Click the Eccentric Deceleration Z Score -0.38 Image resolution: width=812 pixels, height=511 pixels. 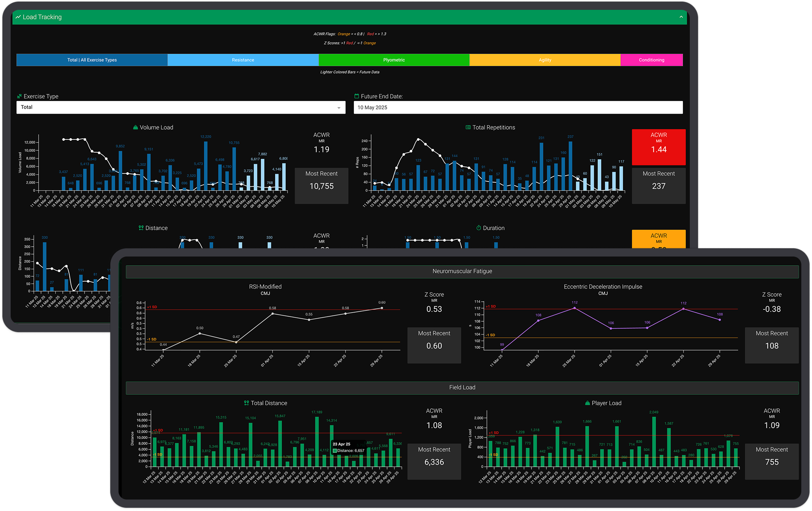click(772, 309)
